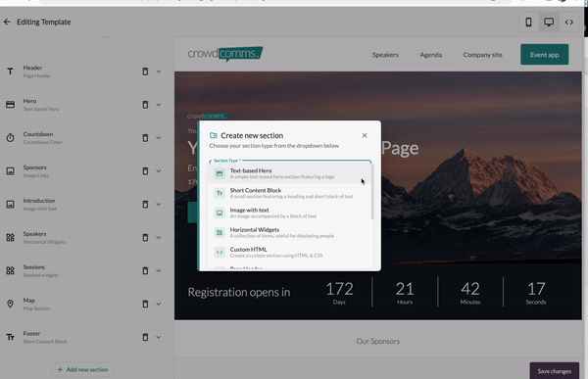This screenshot has width=588, height=379.
Task: Switch to mobile preview icon
Action: point(528,23)
